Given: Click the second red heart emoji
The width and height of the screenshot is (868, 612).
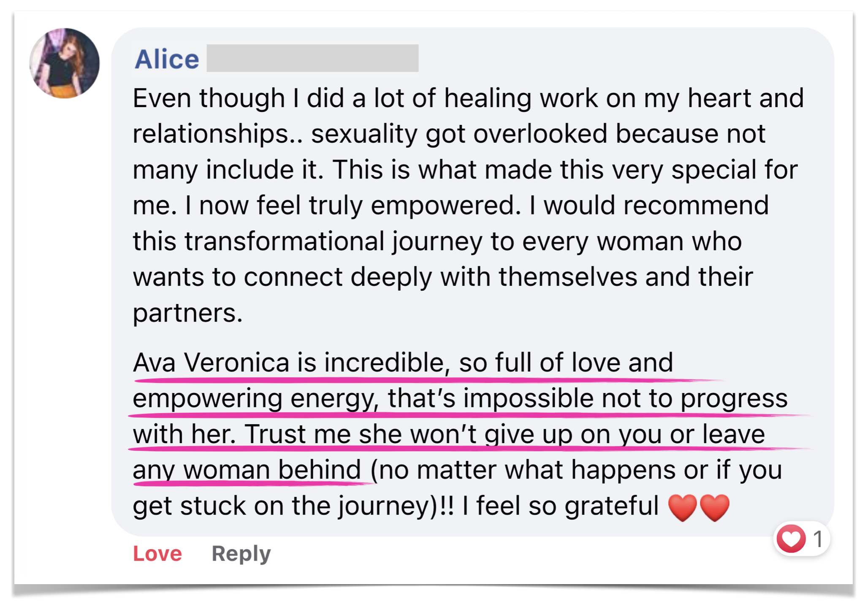Looking at the screenshot, I should 715,507.
